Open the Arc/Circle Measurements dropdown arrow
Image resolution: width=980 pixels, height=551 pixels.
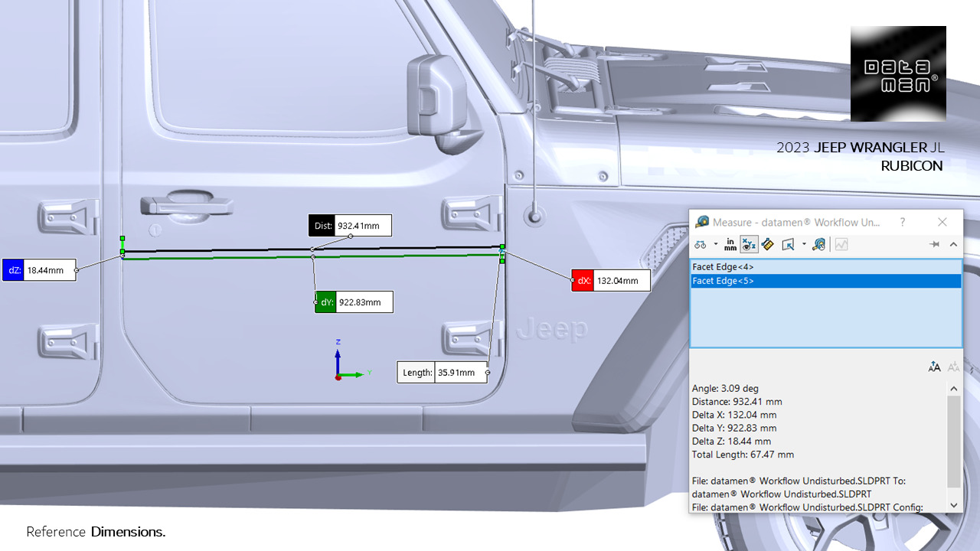click(x=716, y=245)
